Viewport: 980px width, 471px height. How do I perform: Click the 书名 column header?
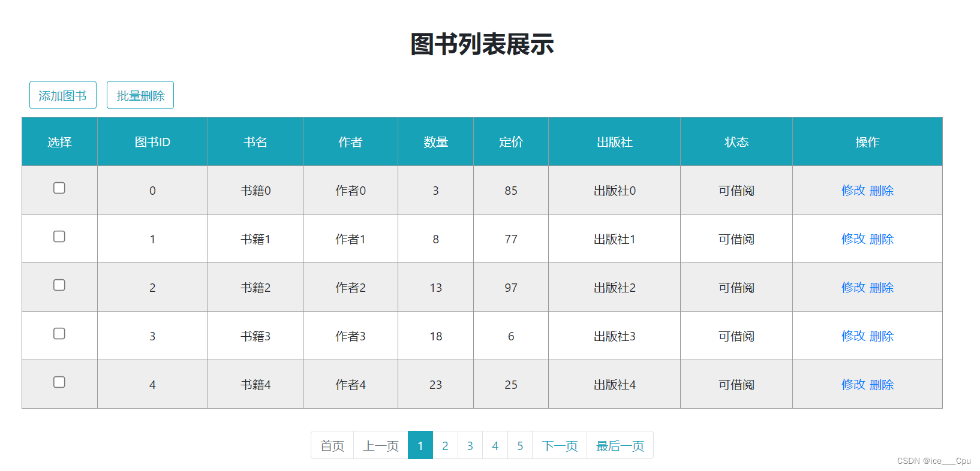click(255, 142)
